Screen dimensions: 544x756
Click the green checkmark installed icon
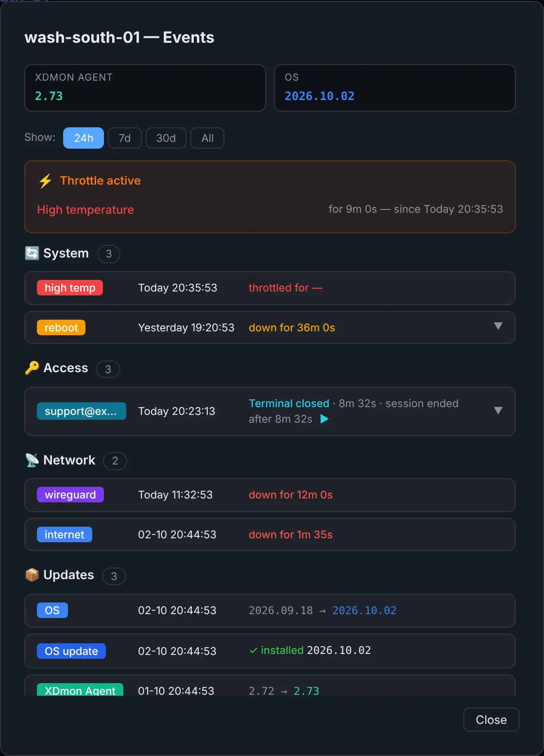(253, 651)
